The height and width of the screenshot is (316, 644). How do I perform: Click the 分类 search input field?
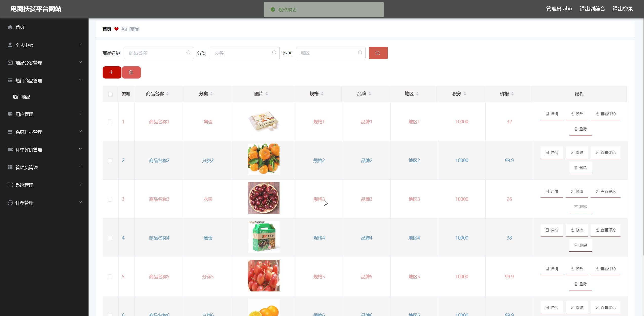[x=245, y=53]
